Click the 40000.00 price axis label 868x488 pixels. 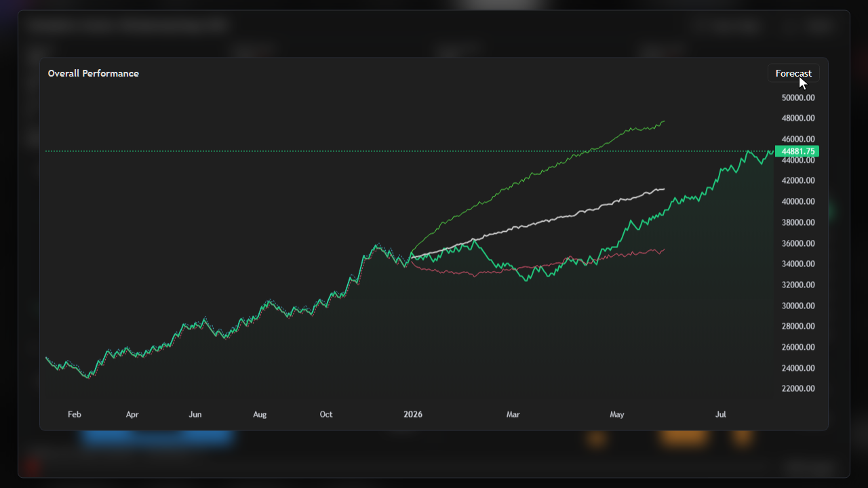pyautogui.click(x=798, y=201)
